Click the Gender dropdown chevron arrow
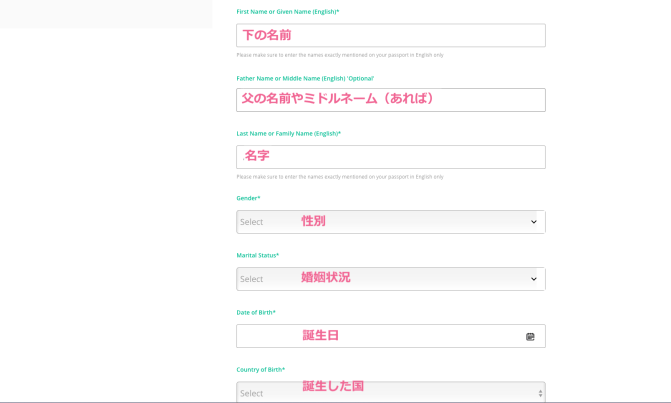This screenshot has width=671, height=403. tap(533, 222)
